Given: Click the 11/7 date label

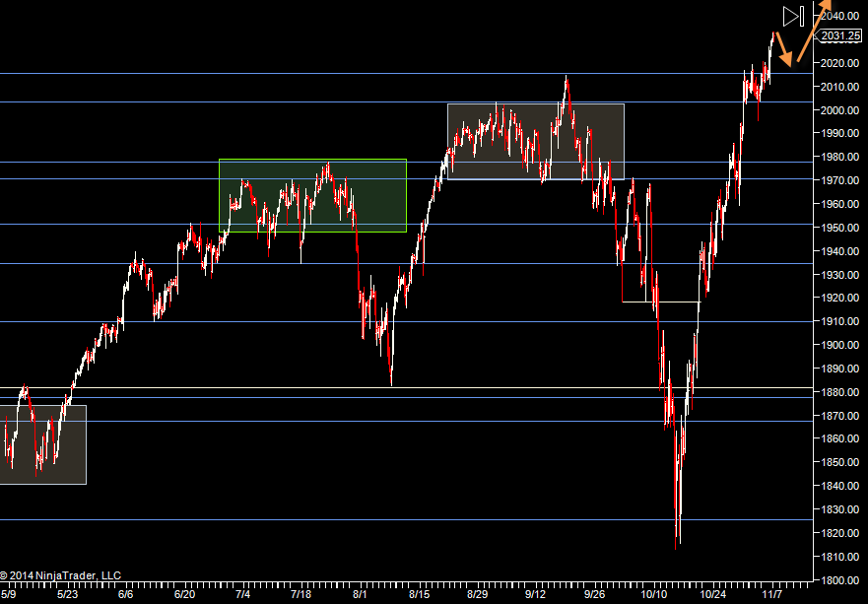Looking at the screenshot, I should pyautogui.click(x=772, y=594).
